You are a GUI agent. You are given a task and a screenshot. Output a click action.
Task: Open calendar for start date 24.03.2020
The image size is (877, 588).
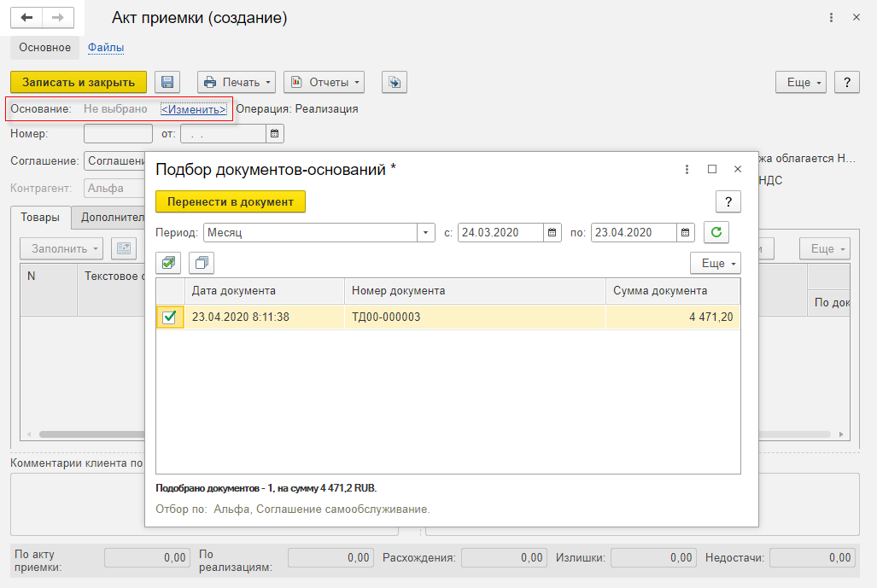pos(553,232)
